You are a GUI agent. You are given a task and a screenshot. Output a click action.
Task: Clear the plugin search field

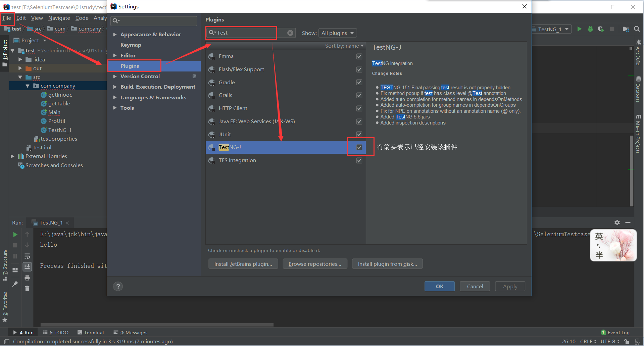coord(290,33)
